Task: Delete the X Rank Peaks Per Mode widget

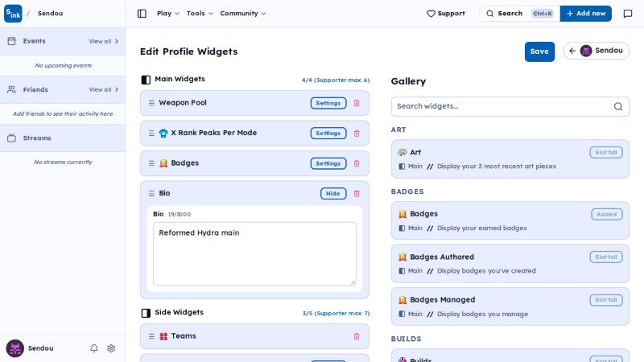Action: click(x=357, y=134)
